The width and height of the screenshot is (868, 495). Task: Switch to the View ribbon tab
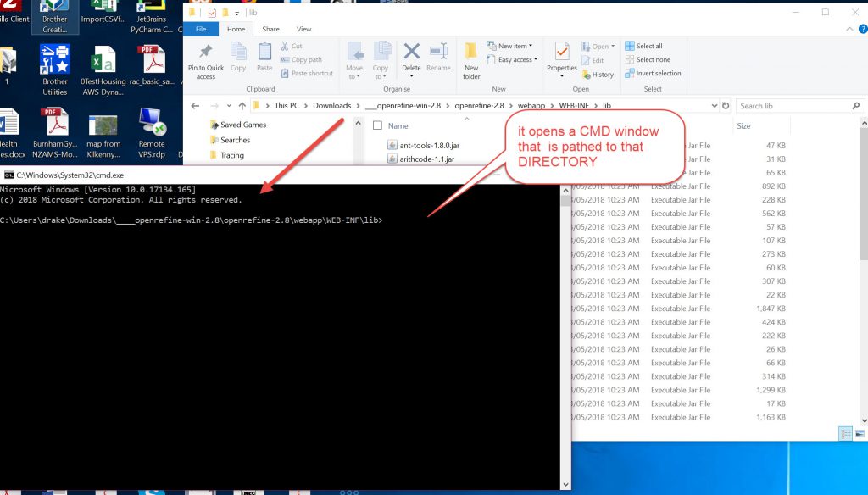click(303, 29)
